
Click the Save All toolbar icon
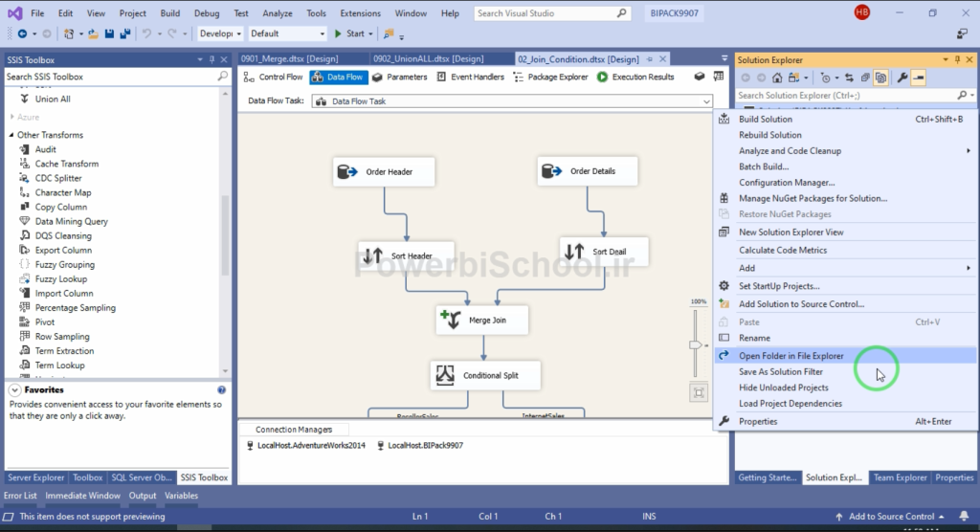pyautogui.click(x=124, y=33)
